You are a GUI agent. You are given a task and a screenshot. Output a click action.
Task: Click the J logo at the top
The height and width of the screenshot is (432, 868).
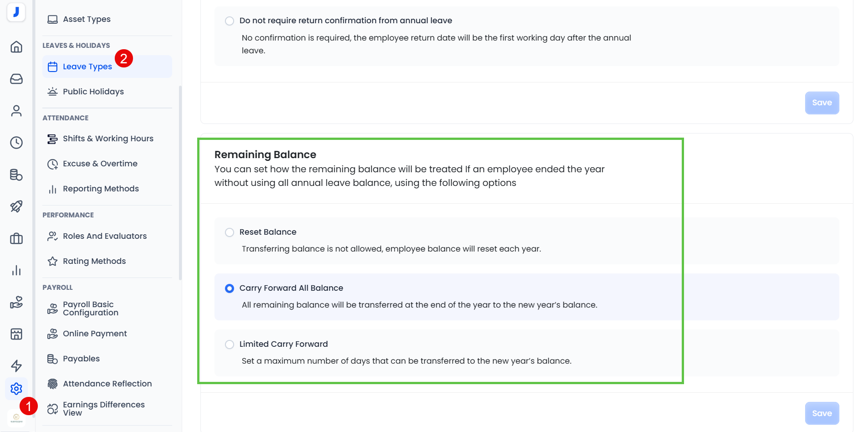[x=16, y=12]
